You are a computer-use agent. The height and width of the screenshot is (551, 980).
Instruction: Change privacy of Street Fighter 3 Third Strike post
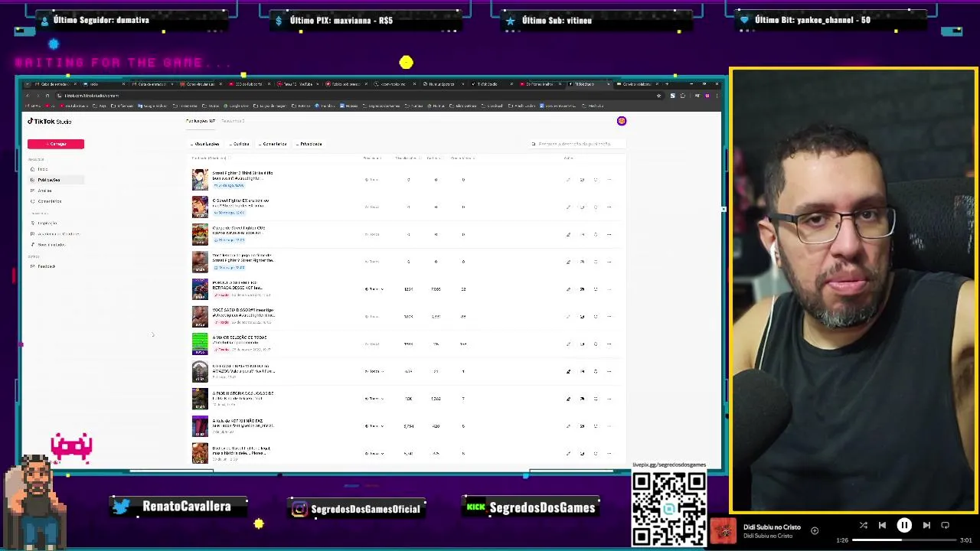point(373,180)
